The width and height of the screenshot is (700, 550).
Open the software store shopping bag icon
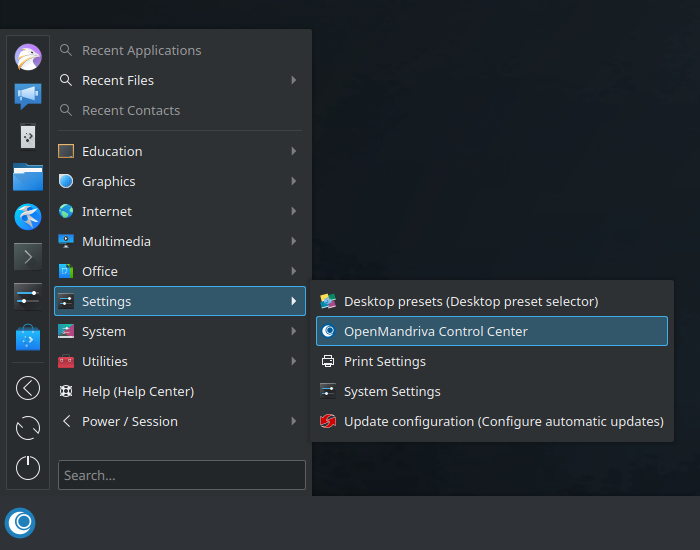point(28,337)
